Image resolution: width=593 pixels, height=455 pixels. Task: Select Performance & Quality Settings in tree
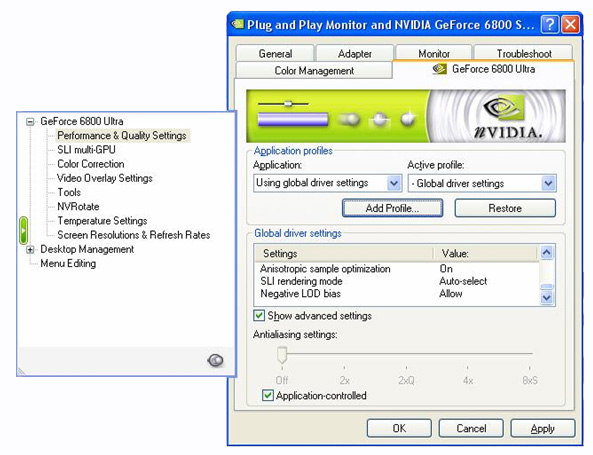tap(122, 135)
